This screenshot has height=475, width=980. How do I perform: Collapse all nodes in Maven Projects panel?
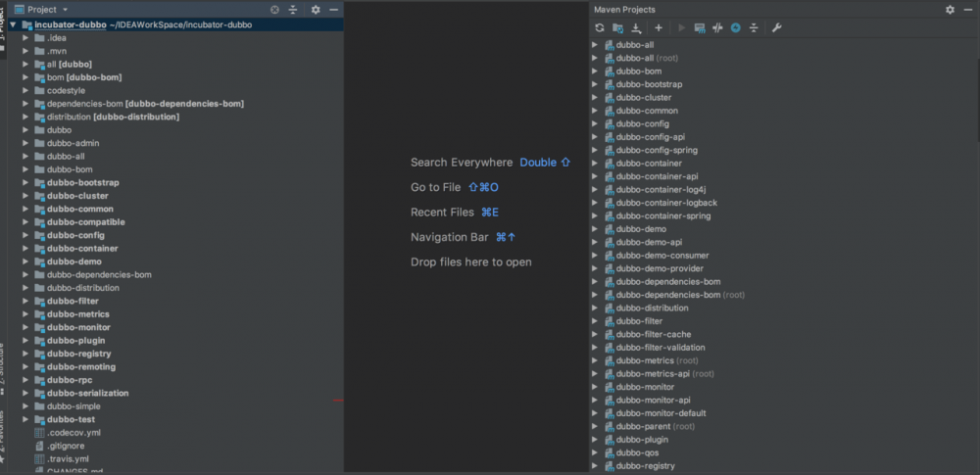[x=754, y=28]
